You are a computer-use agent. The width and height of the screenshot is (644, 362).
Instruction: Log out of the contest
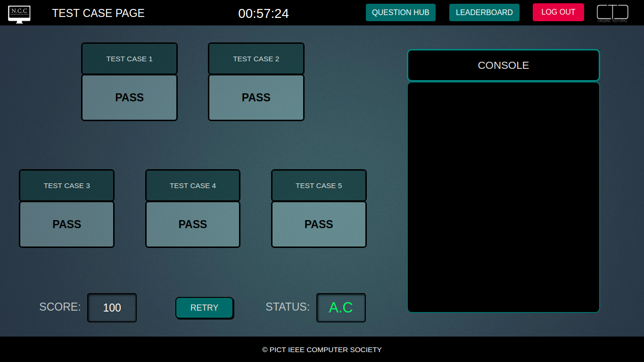pyautogui.click(x=558, y=12)
